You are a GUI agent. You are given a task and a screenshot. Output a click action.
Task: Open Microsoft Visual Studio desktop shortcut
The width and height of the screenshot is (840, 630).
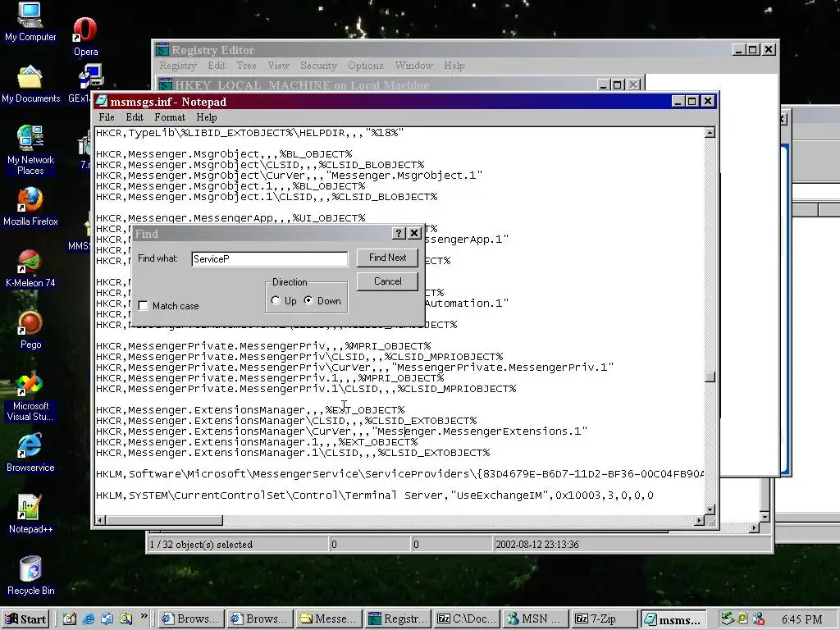pyautogui.click(x=30, y=395)
